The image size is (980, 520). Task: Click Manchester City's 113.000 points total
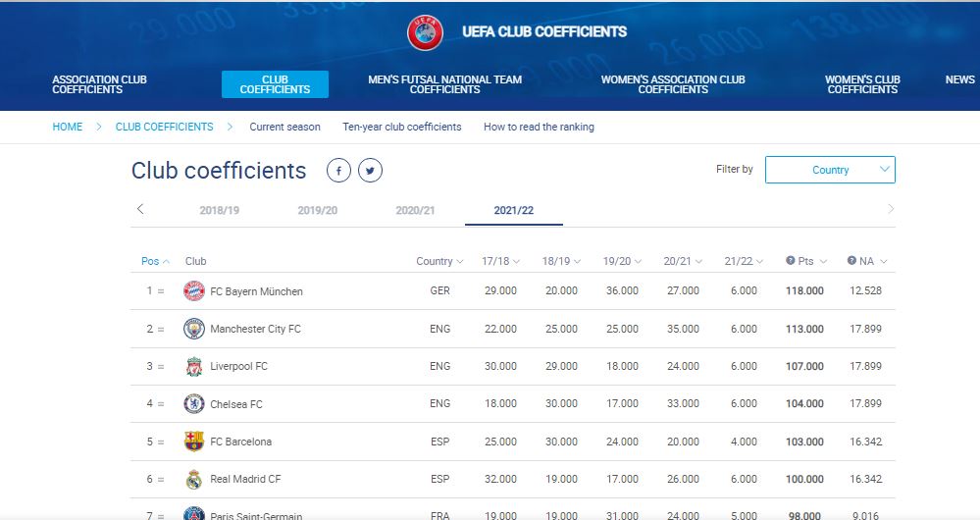(804, 329)
